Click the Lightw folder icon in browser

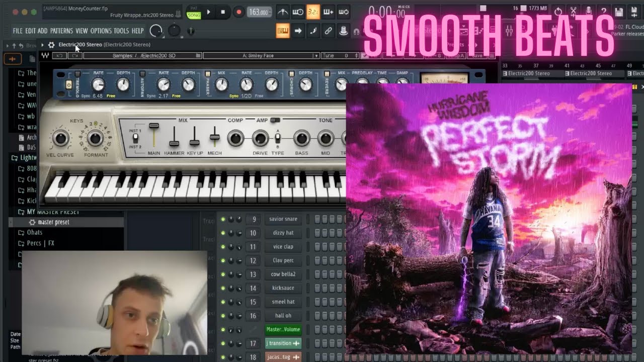(15, 158)
